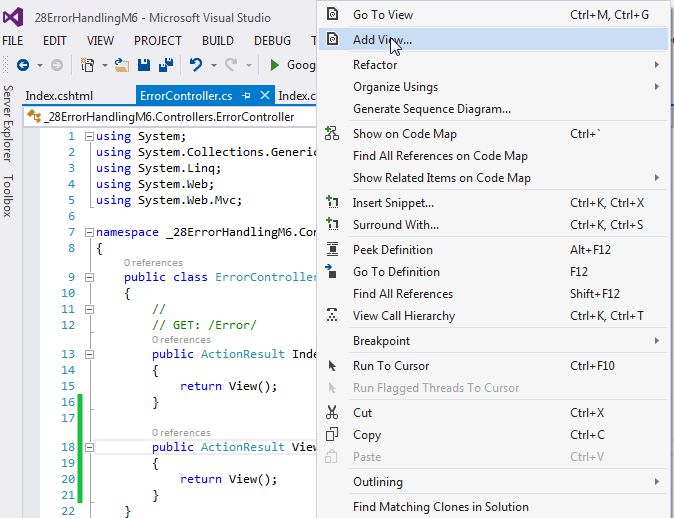Click the Go To View menu icon
The width and height of the screenshot is (674, 518).
(332, 14)
